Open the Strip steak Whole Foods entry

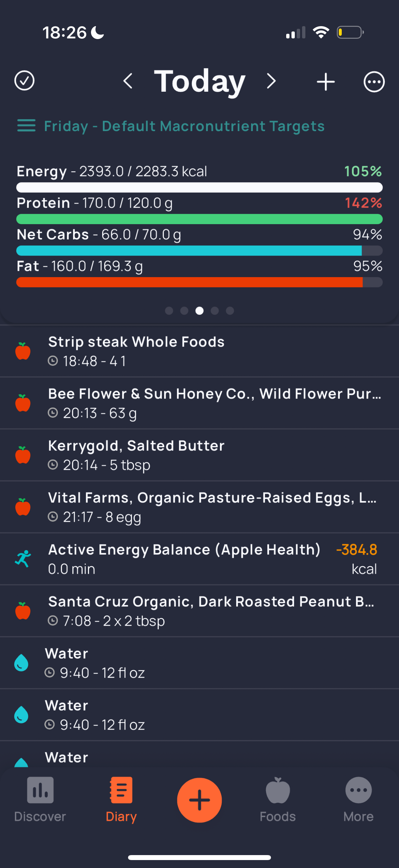(199, 351)
